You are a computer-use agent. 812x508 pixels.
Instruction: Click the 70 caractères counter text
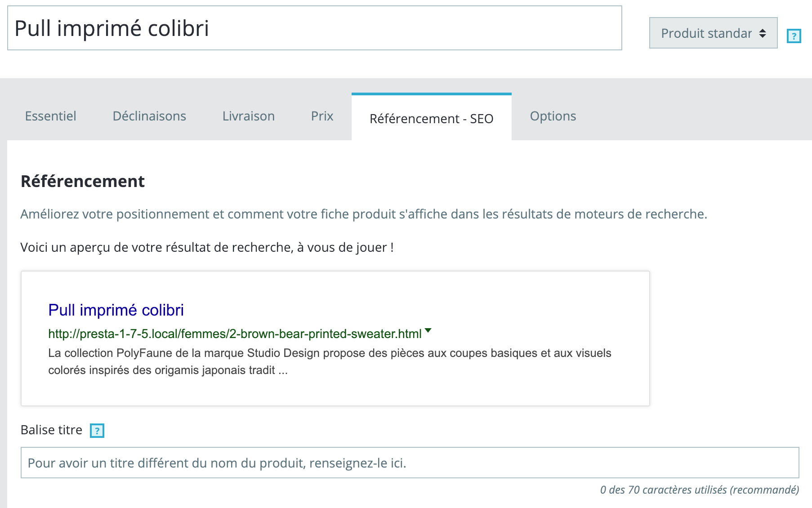[699, 490]
